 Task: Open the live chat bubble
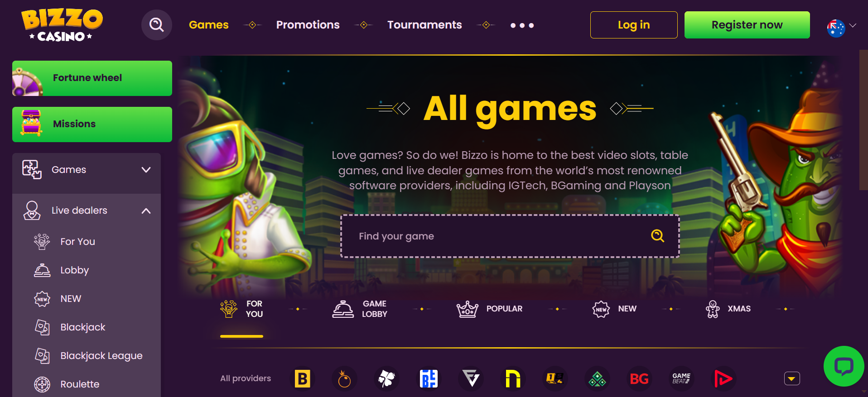(x=844, y=366)
